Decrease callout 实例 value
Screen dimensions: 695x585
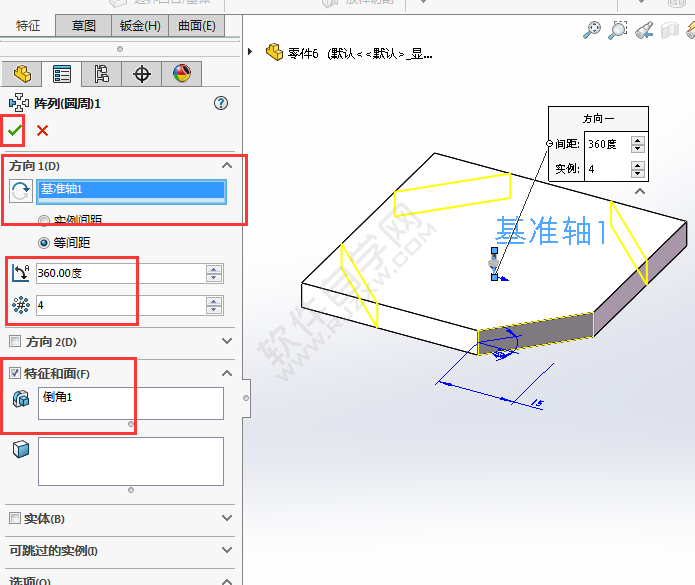(637, 173)
